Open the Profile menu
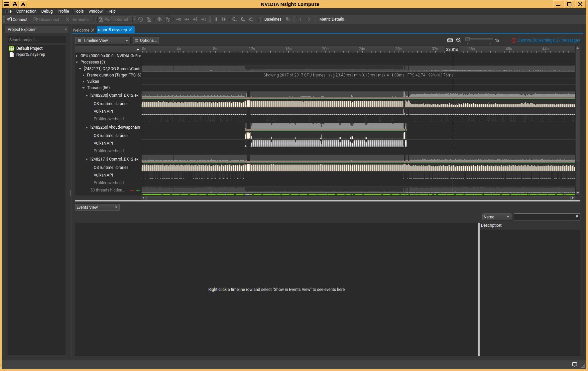This screenshot has height=371, width=588. click(63, 11)
